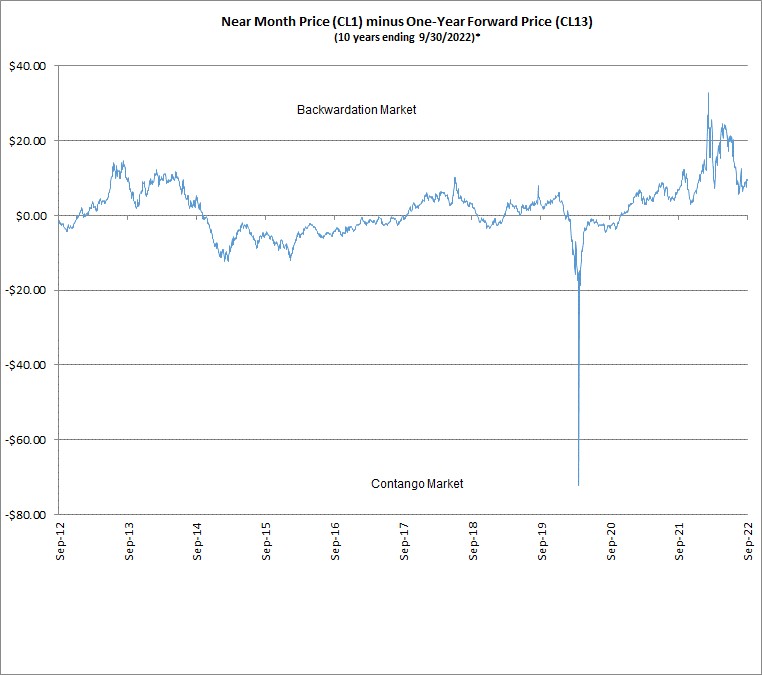The width and height of the screenshot is (762, 675).
Task: Select the $40.00 y-axis label
Action: point(28,66)
